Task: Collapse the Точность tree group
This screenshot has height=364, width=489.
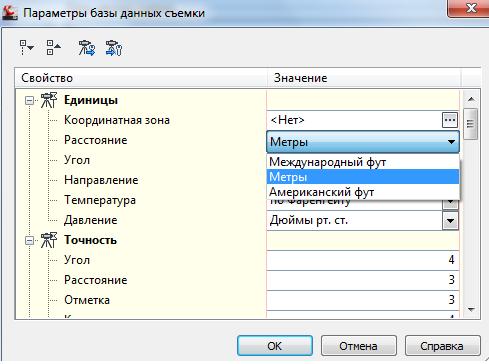Action: pyautogui.click(x=30, y=240)
